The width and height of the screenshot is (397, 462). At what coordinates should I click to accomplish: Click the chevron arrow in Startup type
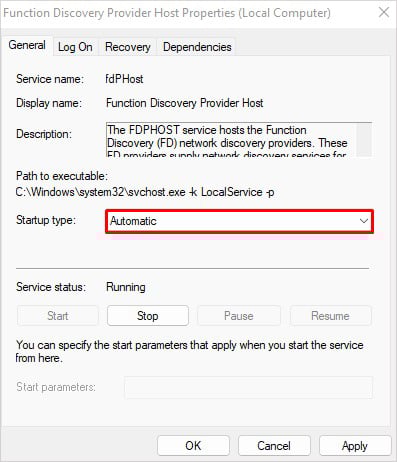click(364, 221)
